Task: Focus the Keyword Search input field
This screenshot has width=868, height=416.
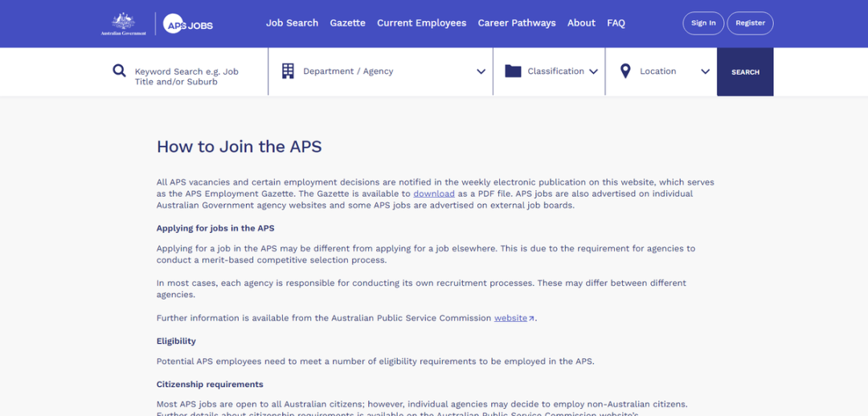Action: [189, 76]
